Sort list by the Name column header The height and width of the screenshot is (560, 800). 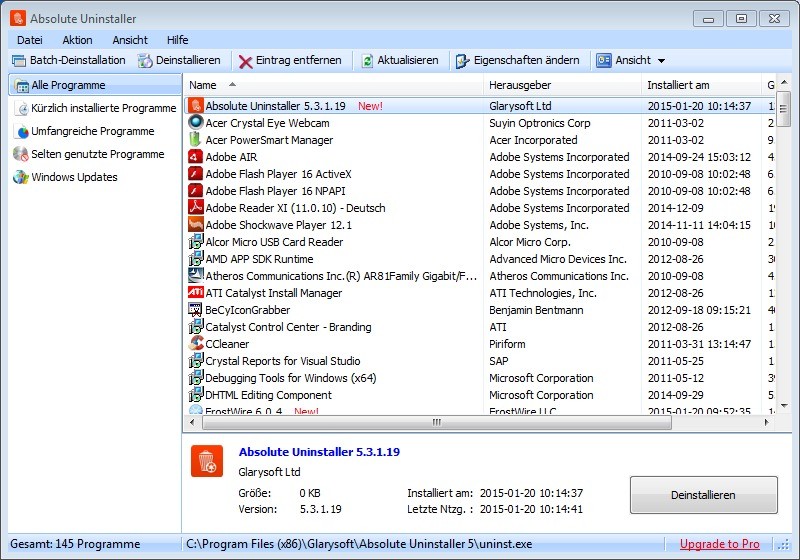(332, 85)
